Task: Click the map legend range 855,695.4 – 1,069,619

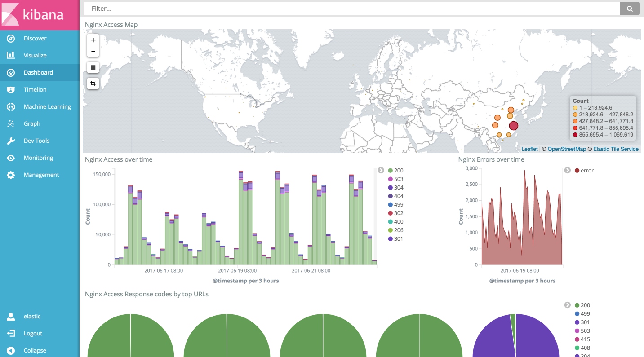Action: coord(603,135)
